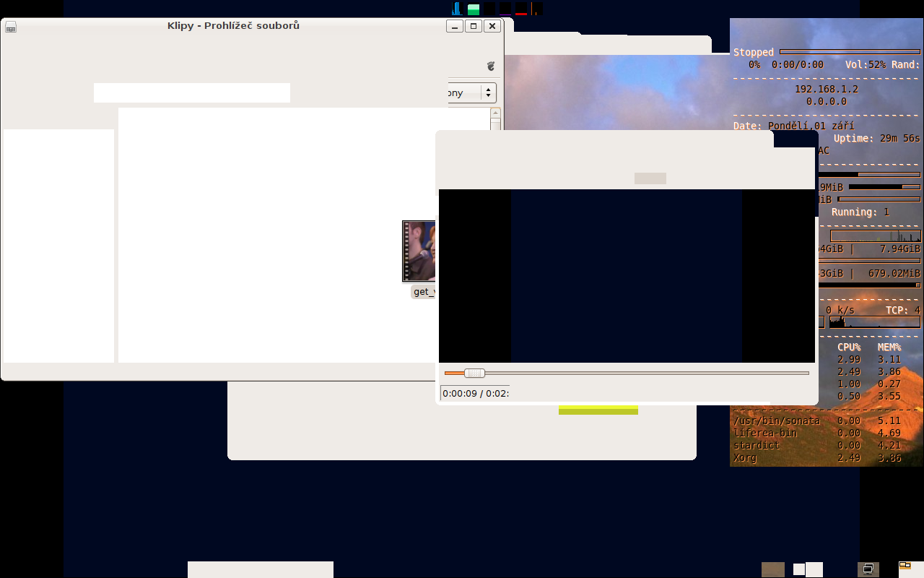924x578 pixels.
Task: Close the Klipy file browser window
Action: (x=492, y=26)
